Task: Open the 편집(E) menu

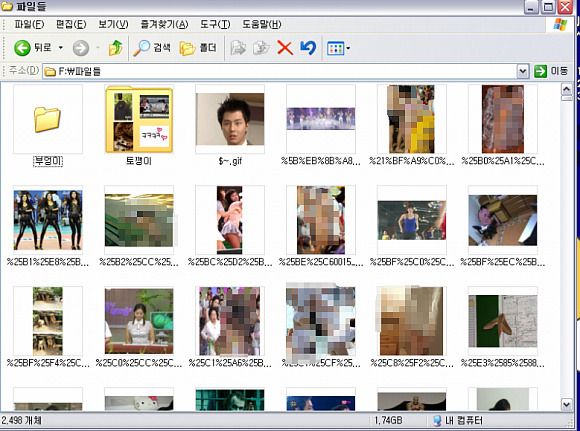Action: tap(71, 24)
